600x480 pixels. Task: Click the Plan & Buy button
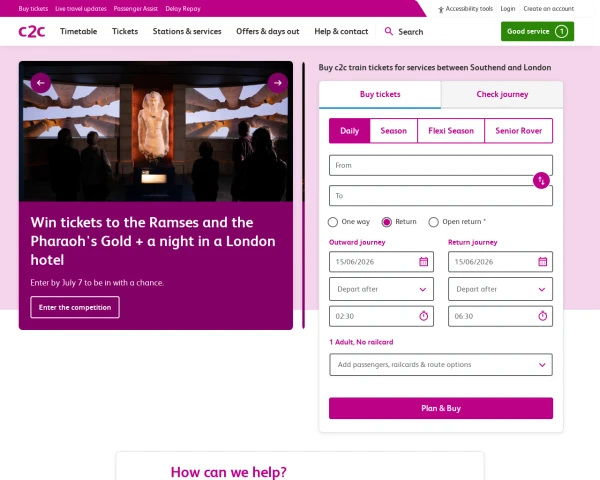(441, 408)
